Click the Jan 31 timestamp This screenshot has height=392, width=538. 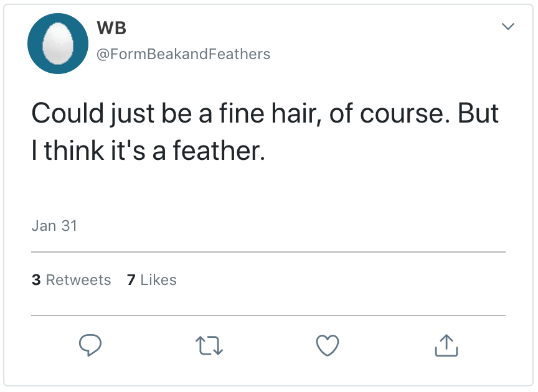tap(54, 225)
